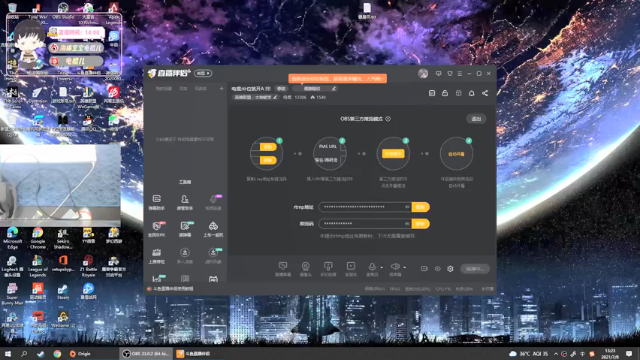Open the Google Chrome desktop icon
The height and width of the screenshot is (360, 640).
pyautogui.click(x=38, y=238)
